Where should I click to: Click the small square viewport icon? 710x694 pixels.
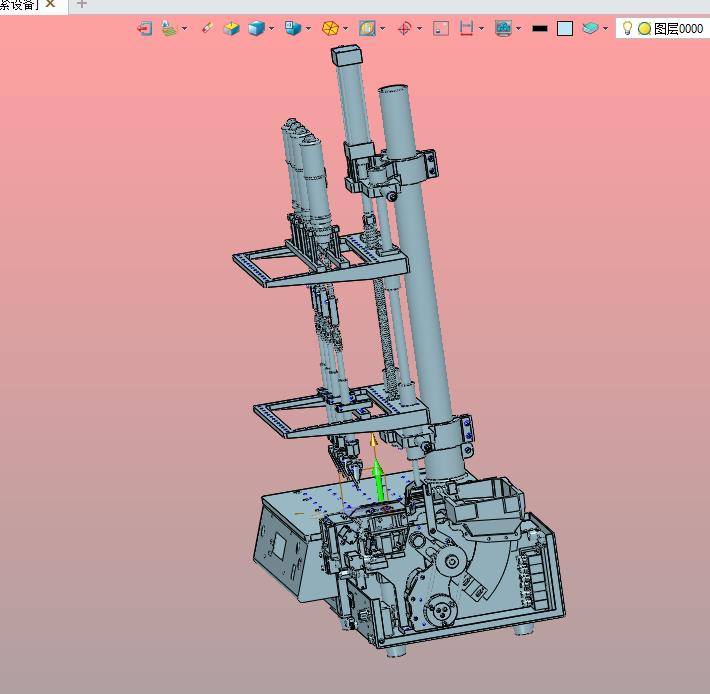[x=441, y=29]
